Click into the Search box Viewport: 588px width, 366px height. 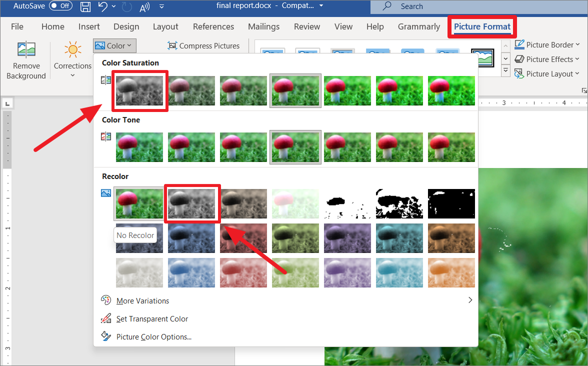click(x=479, y=6)
